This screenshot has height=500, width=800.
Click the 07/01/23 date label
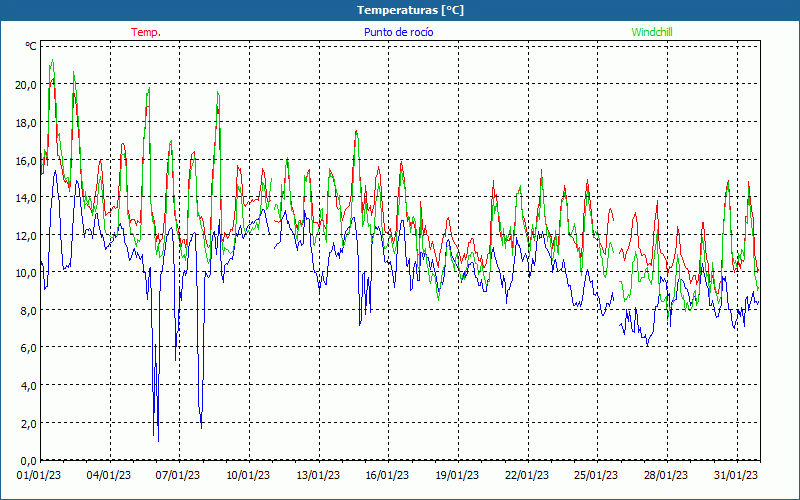(x=178, y=476)
